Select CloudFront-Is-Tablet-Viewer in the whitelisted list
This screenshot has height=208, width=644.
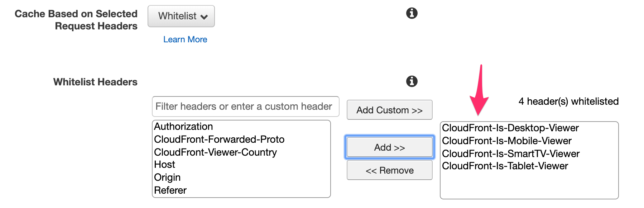point(505,166)
